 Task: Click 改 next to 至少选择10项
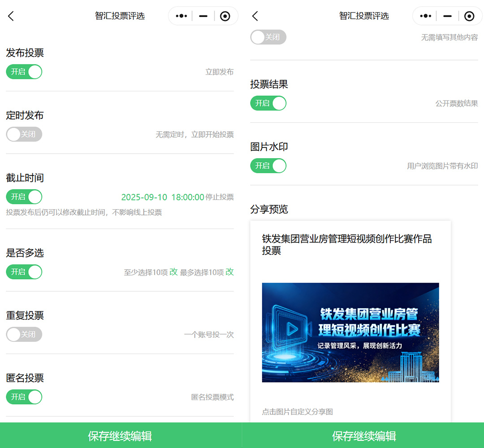173,272
